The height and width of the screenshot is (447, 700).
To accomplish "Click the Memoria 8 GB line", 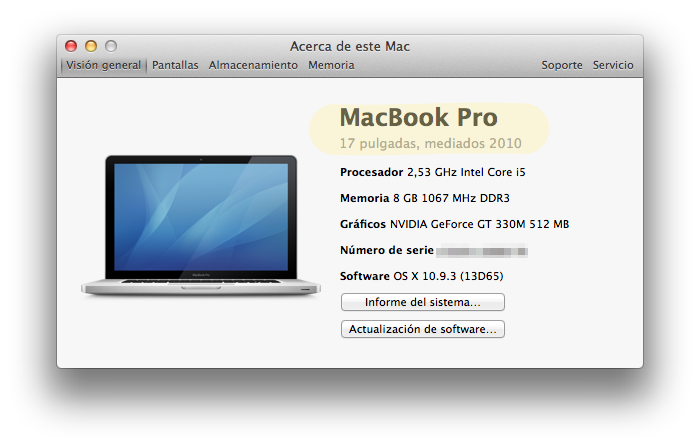I will click(x=425, y=198).
